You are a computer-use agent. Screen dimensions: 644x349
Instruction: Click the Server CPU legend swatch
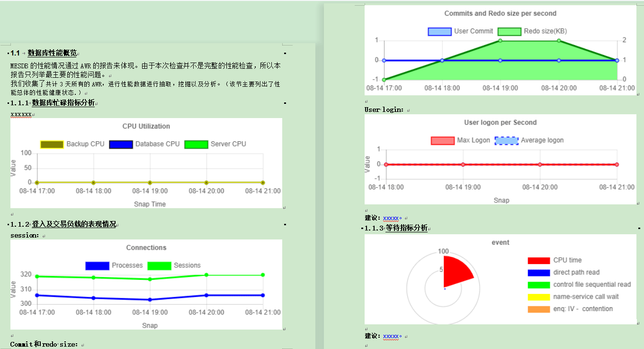pos(196,144)
